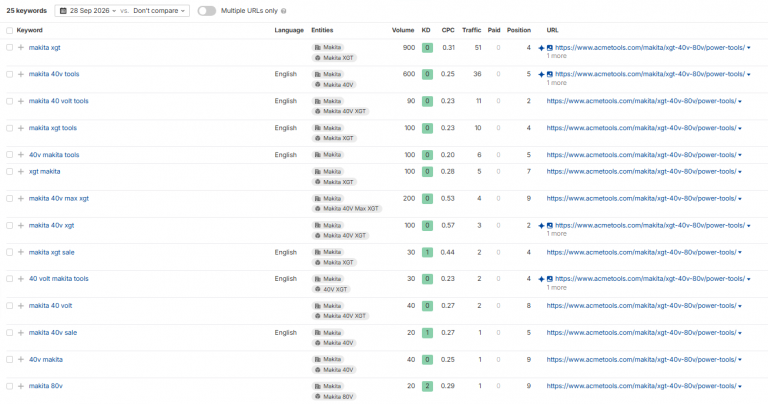768x404 pixels.
Task: Click the 1 more link under makita xgt URL
Action: (556, 56)
